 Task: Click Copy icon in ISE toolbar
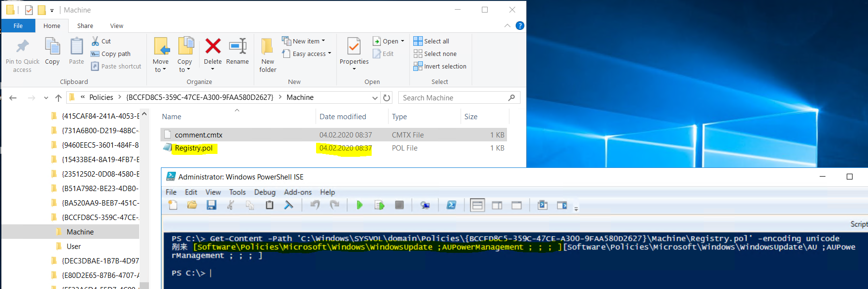tap(250, 205)
